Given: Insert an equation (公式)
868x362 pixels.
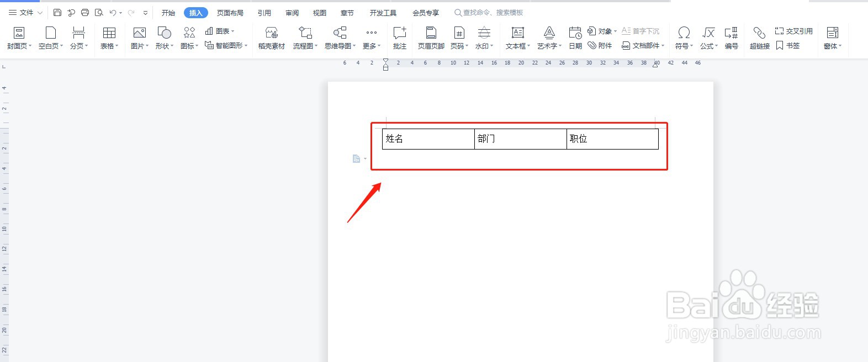Looking at the screenshot, I should click(709, 38).
